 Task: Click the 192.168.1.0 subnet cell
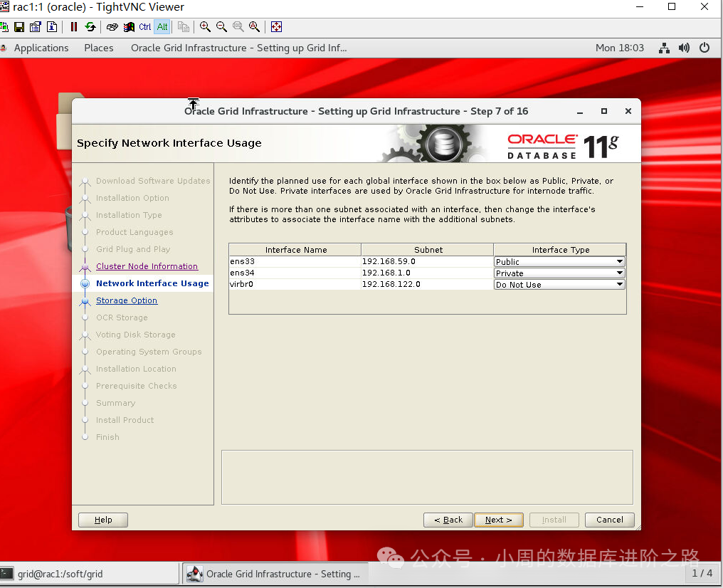pyautogui.click(x=428, y=273)
